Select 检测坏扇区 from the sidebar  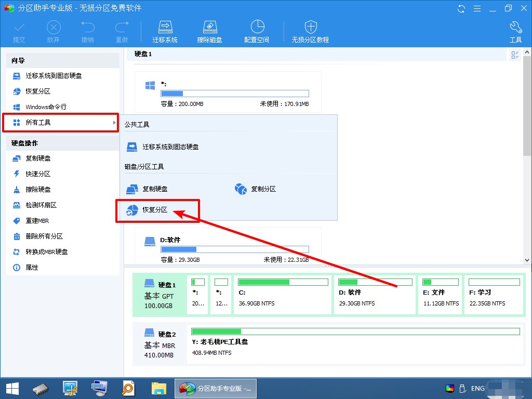click(63, 205)
